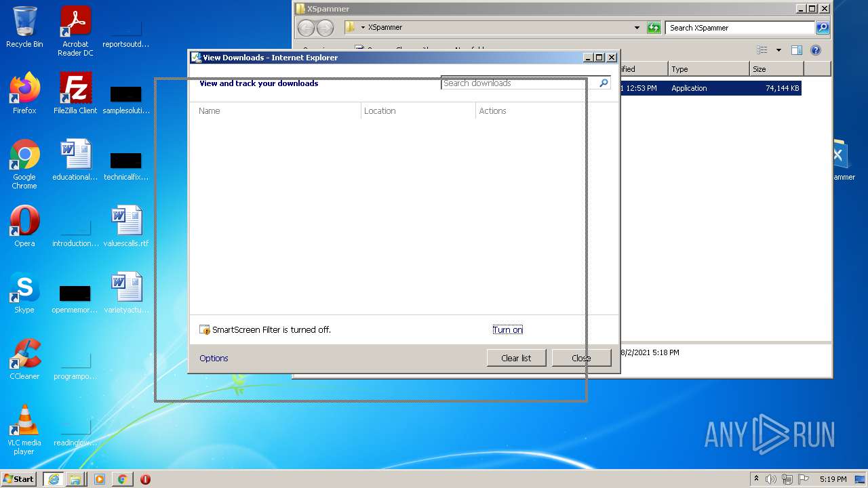Click the forward button in XSpammer window
This screenshot has height=488, width=868.
pyautogui.click(x=325, y=28)
